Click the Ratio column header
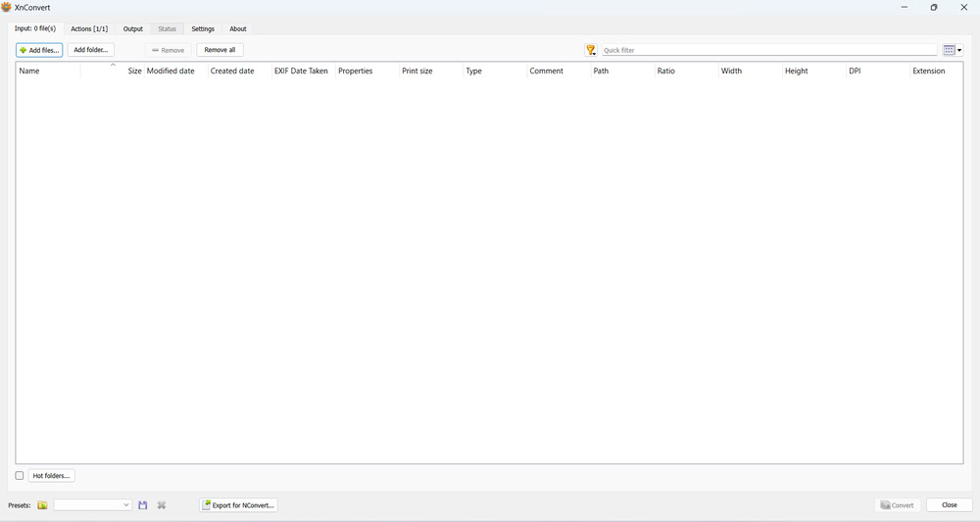 pos(686,71)
